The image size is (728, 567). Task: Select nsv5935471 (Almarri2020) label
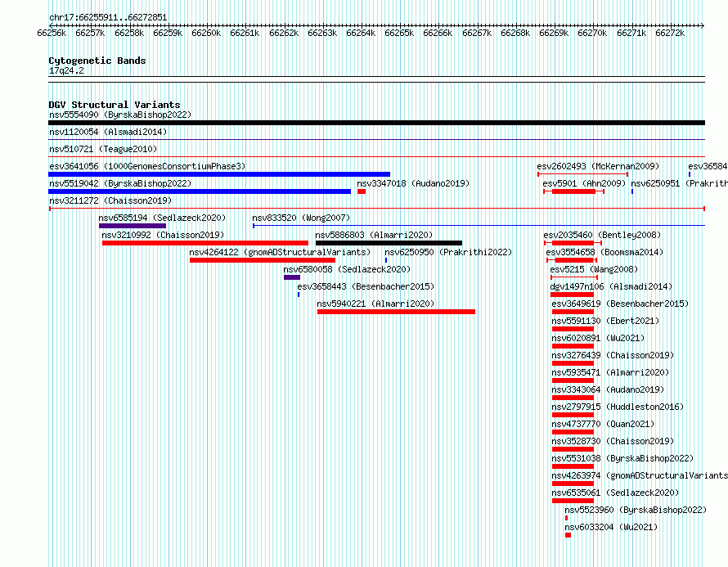[610, 372]
